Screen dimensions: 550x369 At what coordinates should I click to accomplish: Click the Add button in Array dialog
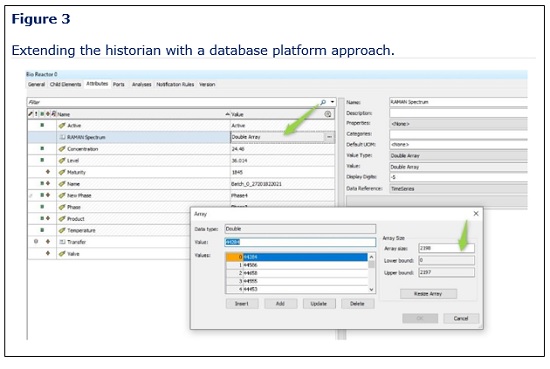click(281, 304)
